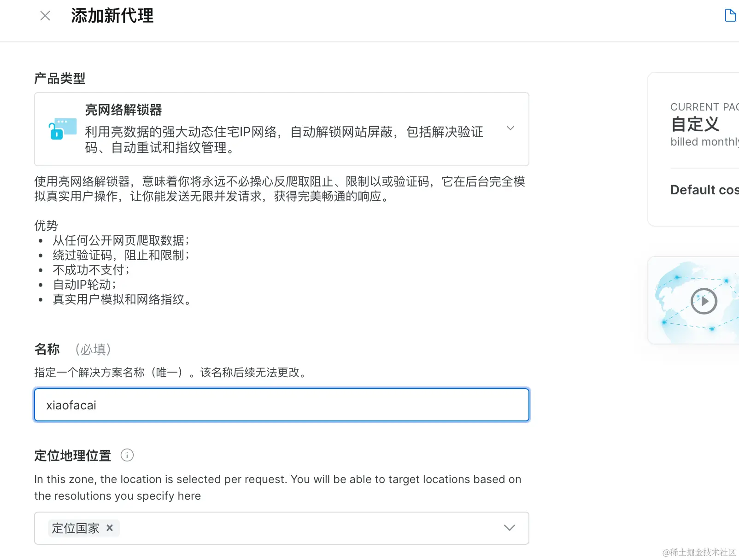Click the 不成功不支付 bullet item
Image resolution: width=739 pixels, height=560 pixels.
pyautogui.click(x=91, y=270)
